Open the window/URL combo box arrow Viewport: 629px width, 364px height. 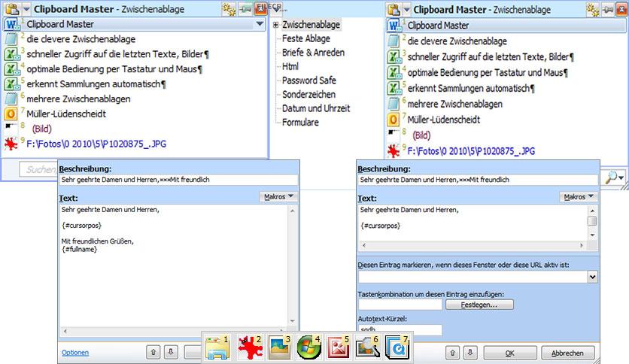tap(592, 277)
